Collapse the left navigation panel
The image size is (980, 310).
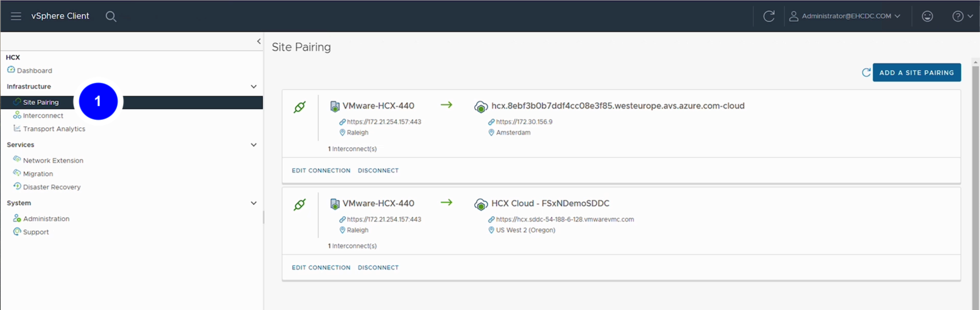click(x=259, y=41)
